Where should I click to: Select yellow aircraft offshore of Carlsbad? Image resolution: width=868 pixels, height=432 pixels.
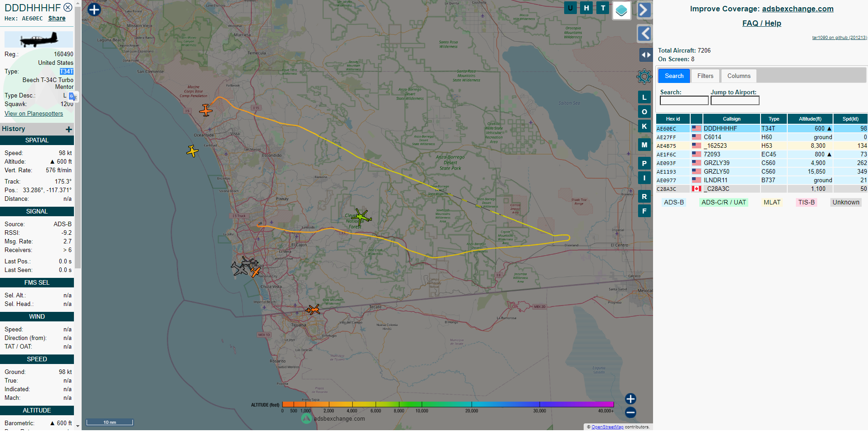pos(192,151)
